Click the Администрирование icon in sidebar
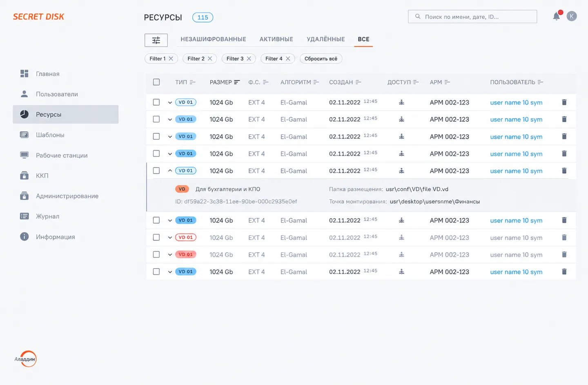This screenshot has width=588, height=385. tap(24, 196)
